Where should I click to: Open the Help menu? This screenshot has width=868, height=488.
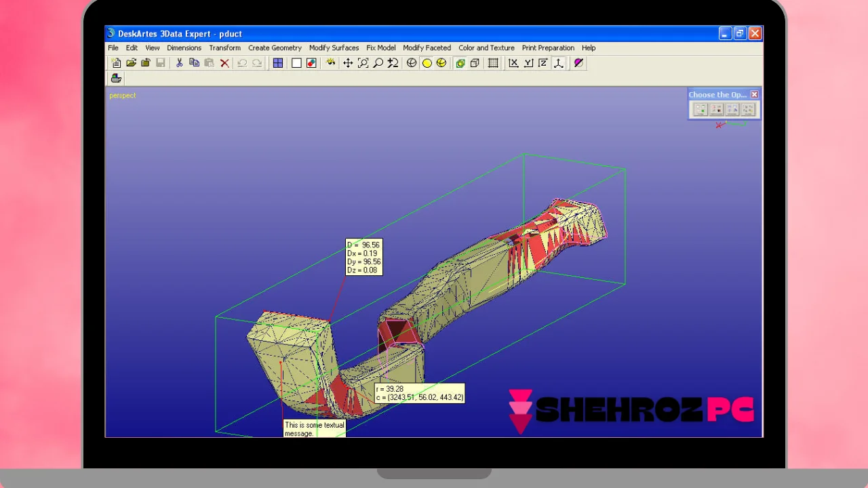tap(589, 48)
